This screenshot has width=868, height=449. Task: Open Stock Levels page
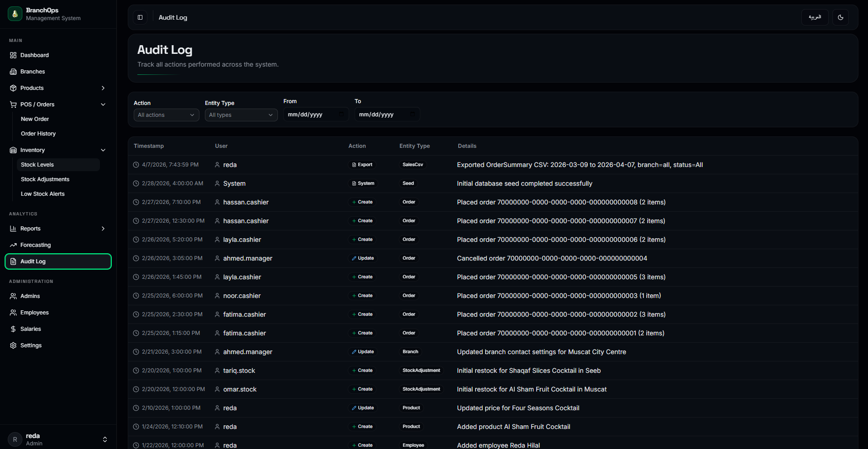click(58, 165)
